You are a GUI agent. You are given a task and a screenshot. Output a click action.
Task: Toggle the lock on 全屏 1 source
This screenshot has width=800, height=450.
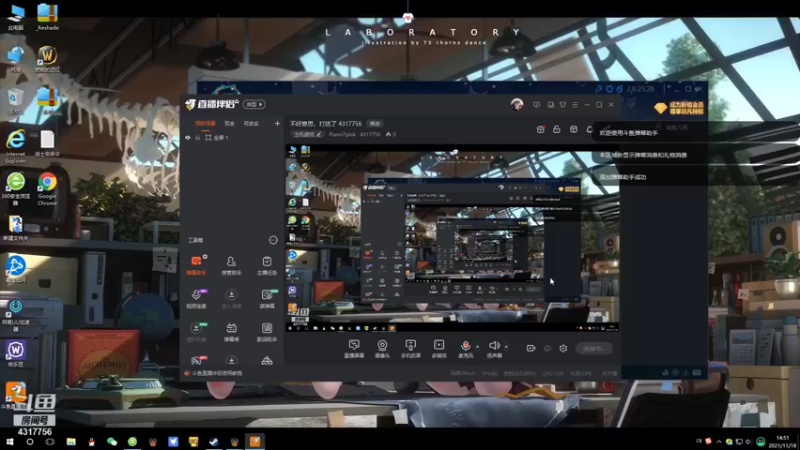[197, 138]
